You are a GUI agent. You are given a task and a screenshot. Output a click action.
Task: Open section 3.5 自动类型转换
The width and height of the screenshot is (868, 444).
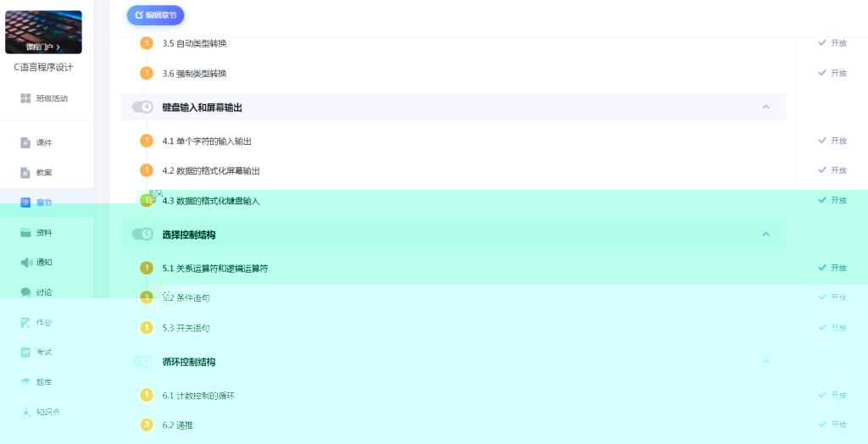tap(194, 44)
